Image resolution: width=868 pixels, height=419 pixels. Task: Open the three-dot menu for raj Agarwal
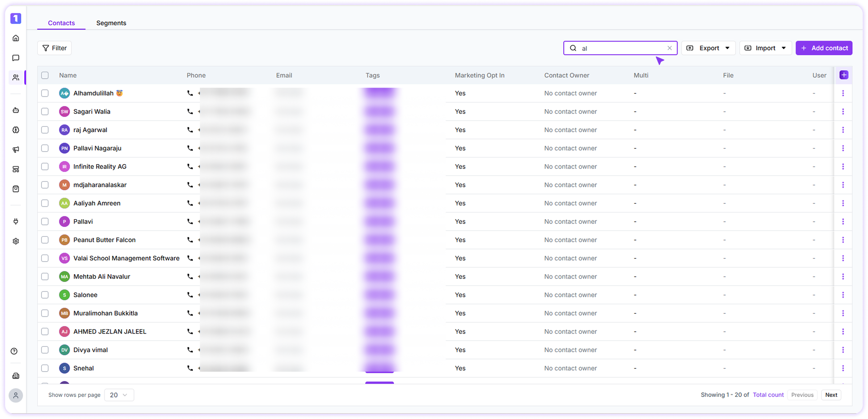coord(843,130)
